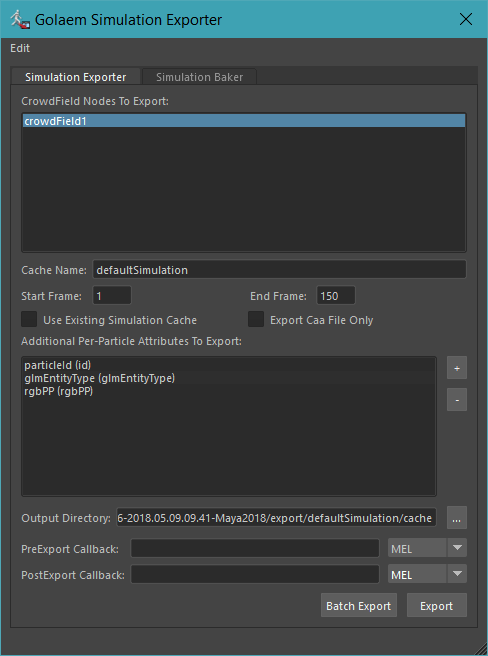Click the Golaem crowd icon in title bar
Viewport: 488px width, 656px height.
point(20,20)
